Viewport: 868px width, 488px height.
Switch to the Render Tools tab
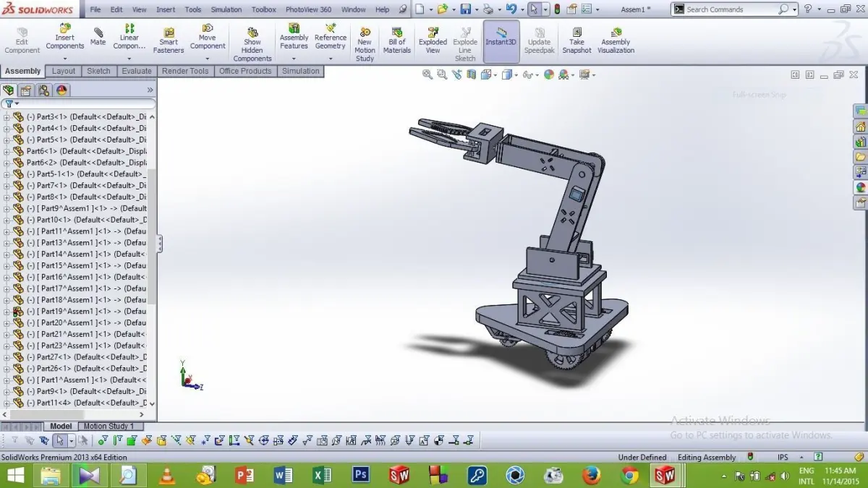pos(185,71)
